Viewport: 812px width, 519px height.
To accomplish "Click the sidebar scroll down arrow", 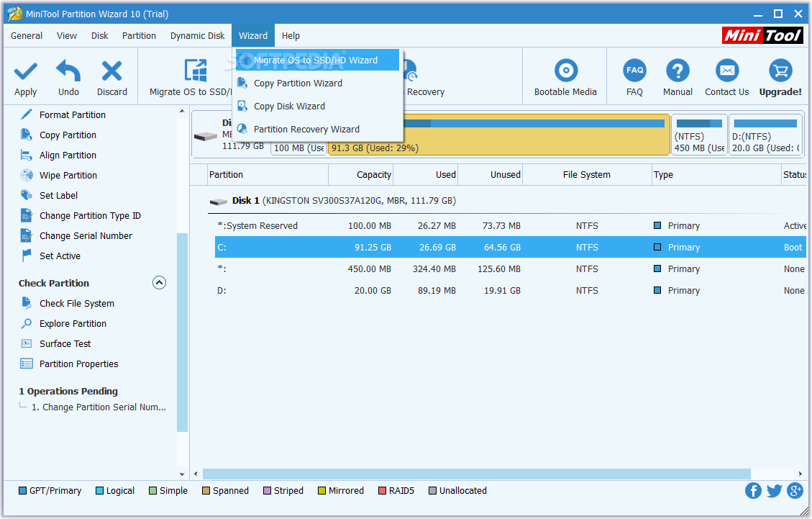I will click(x=182, y=474).
